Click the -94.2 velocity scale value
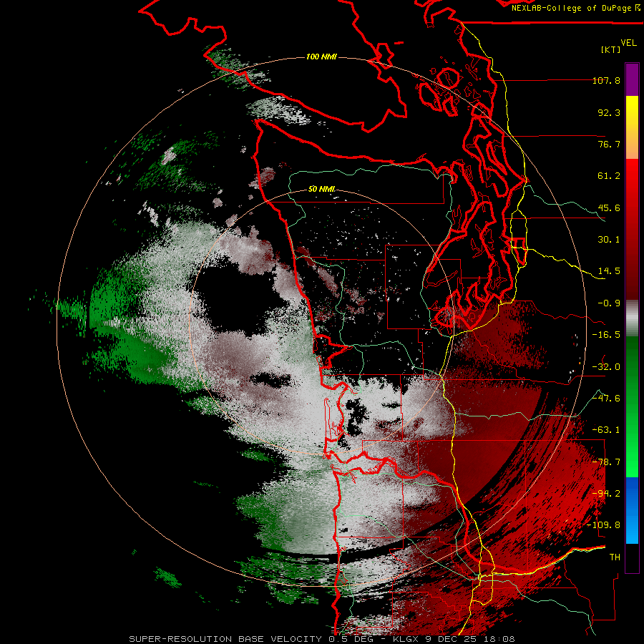 click(606, 494)
